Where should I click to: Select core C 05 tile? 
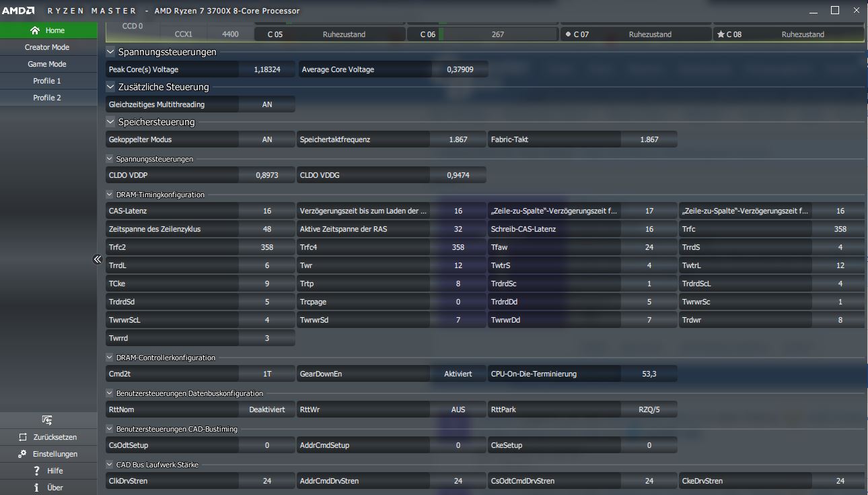point(330,34)
